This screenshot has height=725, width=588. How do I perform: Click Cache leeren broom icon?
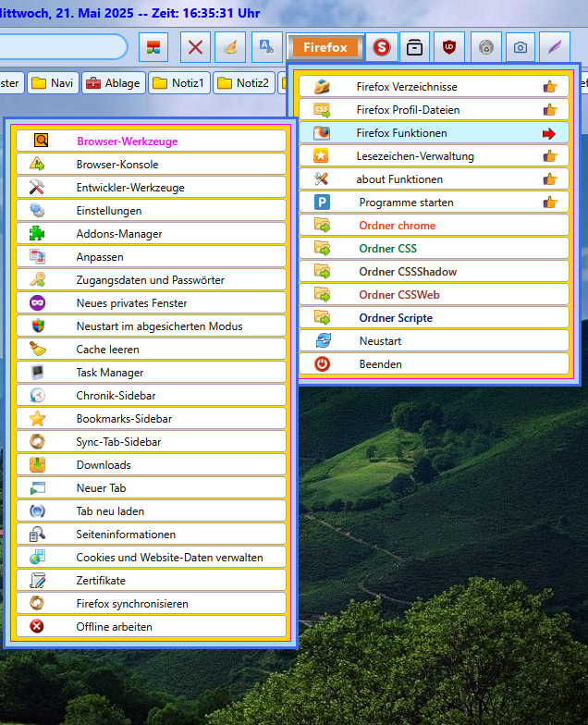coord(37,349)
